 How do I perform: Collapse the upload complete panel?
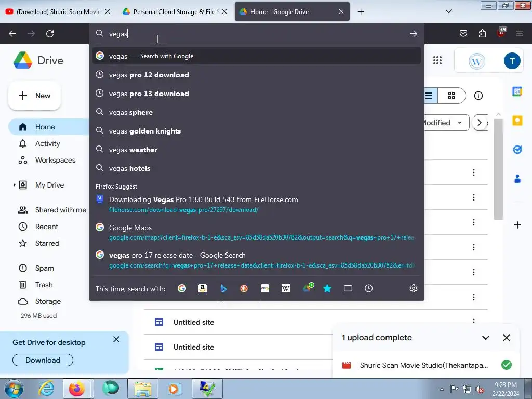pyautogui.click(x=486, y=338)
